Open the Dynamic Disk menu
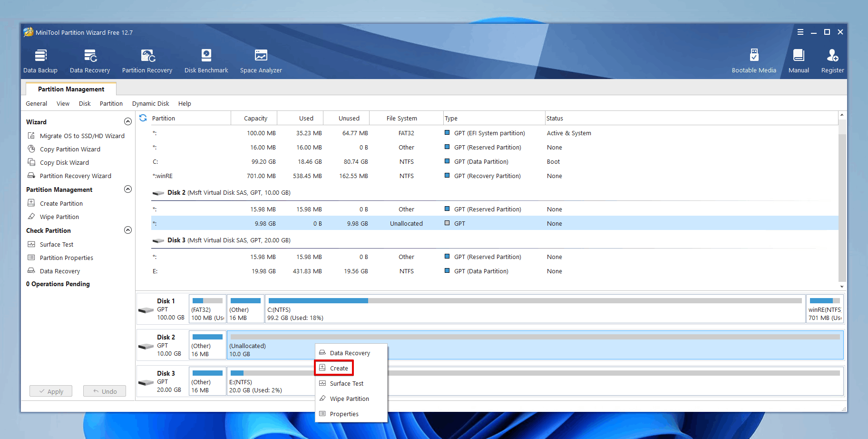This screenshot has height=439, width=868. [x=151, y=103]
